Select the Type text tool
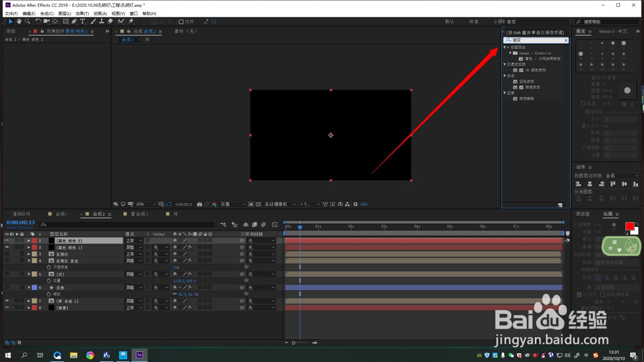644x362 pixels. [83, 21]
